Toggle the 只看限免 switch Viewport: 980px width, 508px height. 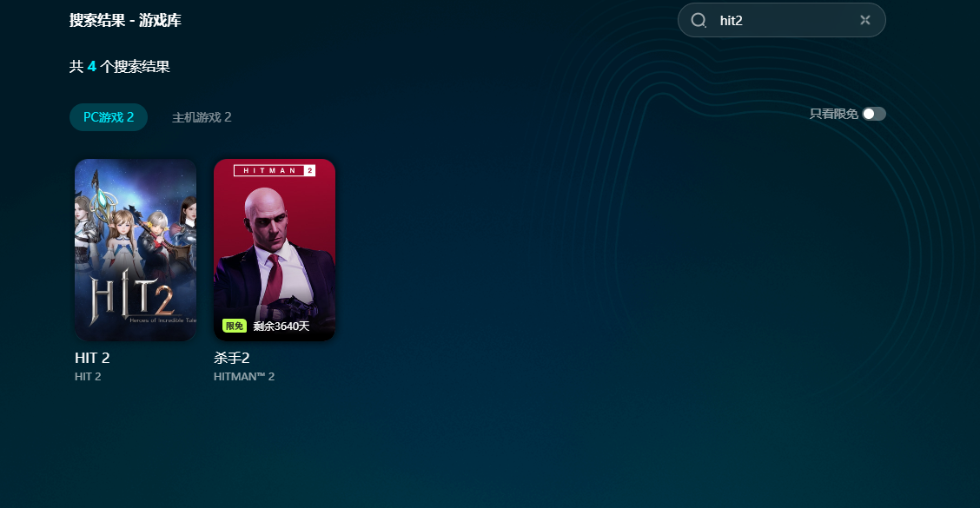tap(873, 114)
